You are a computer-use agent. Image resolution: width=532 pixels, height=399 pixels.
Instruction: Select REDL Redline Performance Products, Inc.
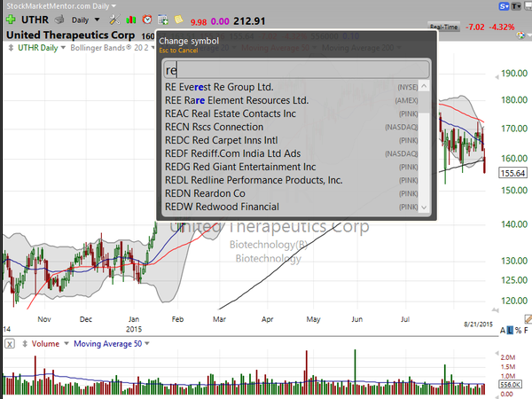coord(292,180)
